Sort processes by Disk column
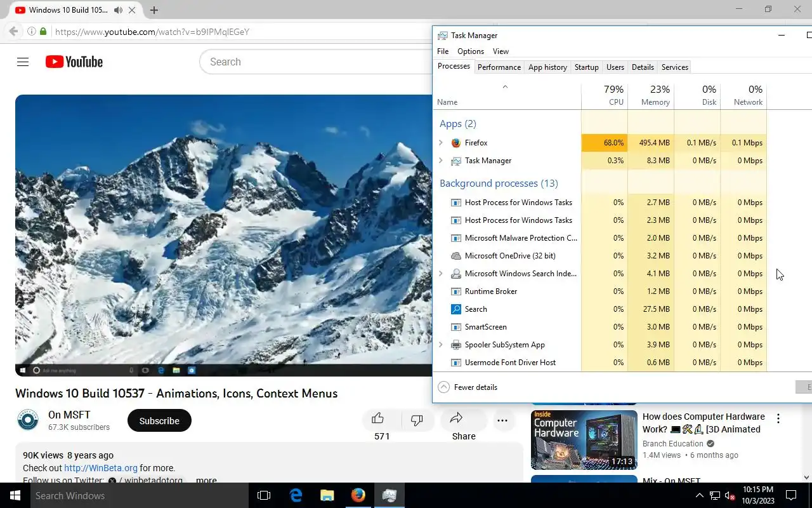Image resolution: width=812 pixels, height=508 pixels. [697, 95]
